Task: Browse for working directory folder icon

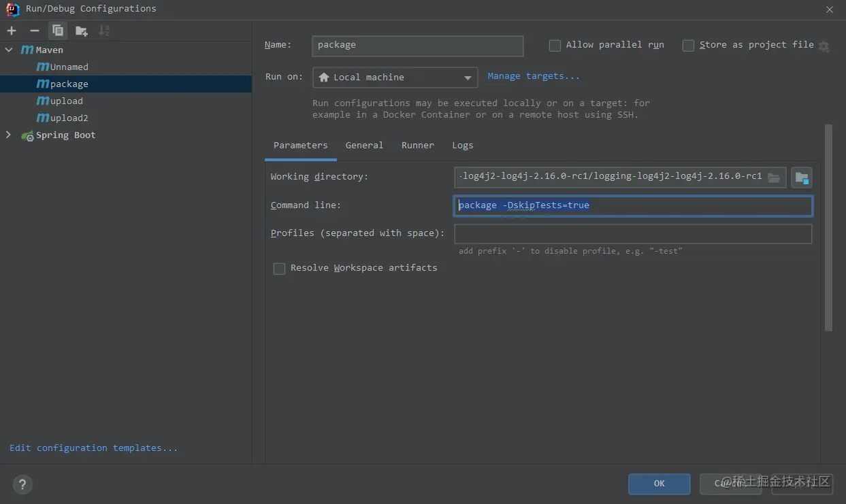Action: point(774,178)
